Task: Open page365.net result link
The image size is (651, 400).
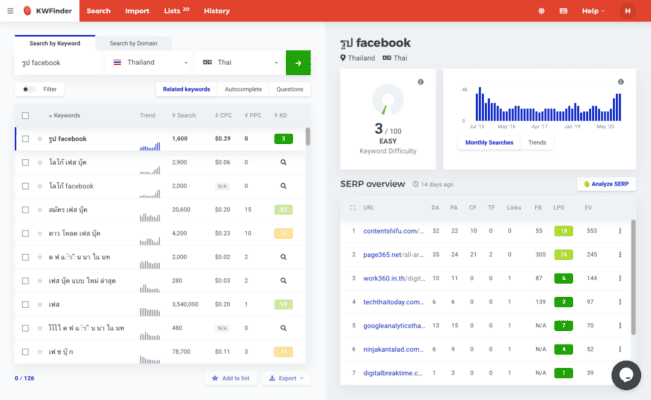Action: (394, 255)
